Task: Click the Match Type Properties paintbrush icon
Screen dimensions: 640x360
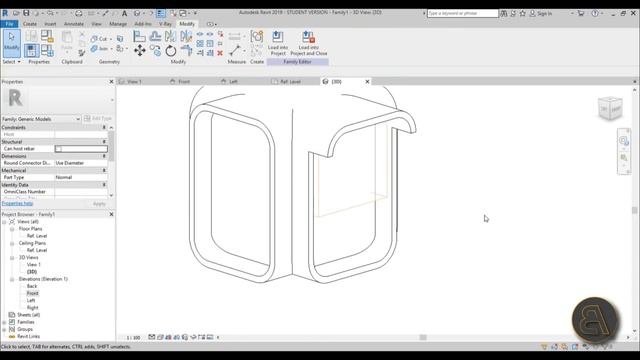Action: click(82, 53)
